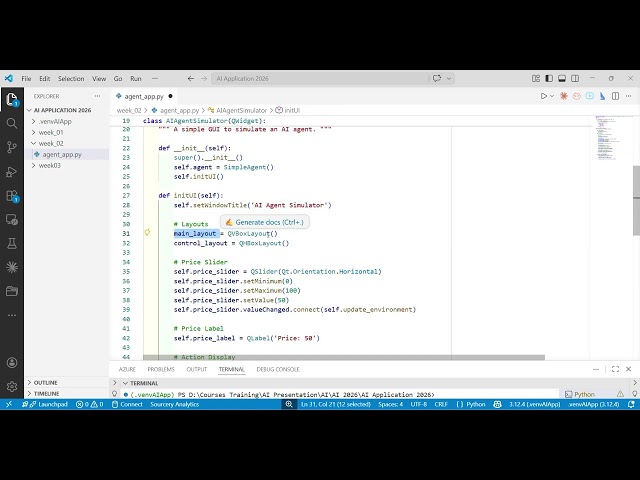Toggle Secondary Side Bar visibility

coord(575,78)
